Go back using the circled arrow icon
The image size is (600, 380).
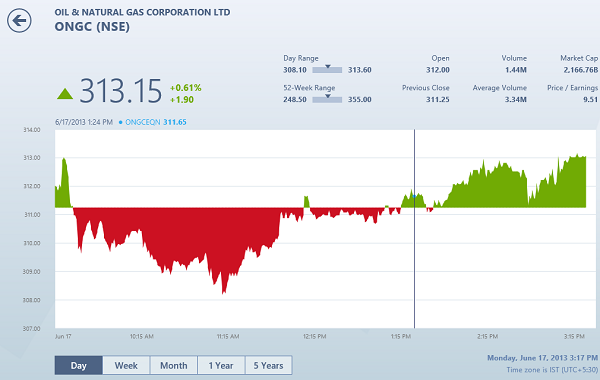(x=19, y=20)
